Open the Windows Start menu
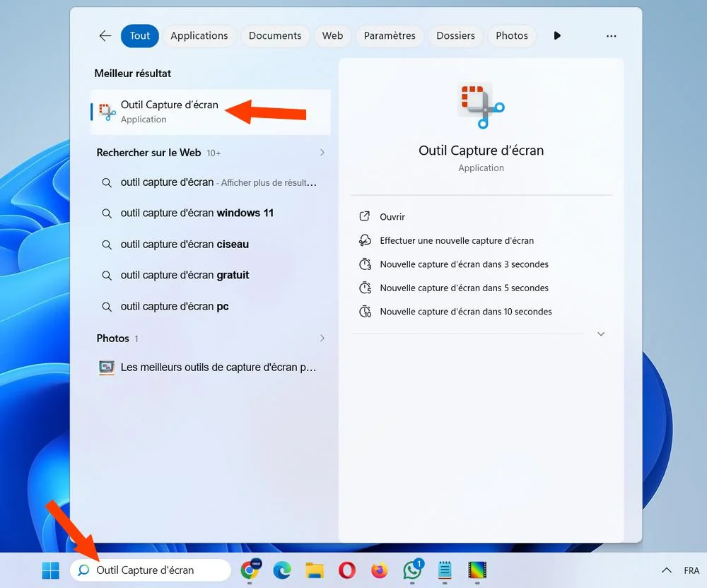 coord(50,570)
